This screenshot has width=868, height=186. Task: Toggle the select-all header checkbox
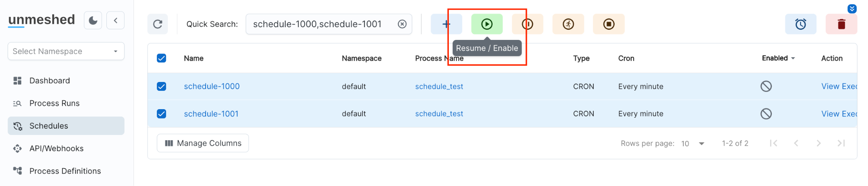[161, 58]
